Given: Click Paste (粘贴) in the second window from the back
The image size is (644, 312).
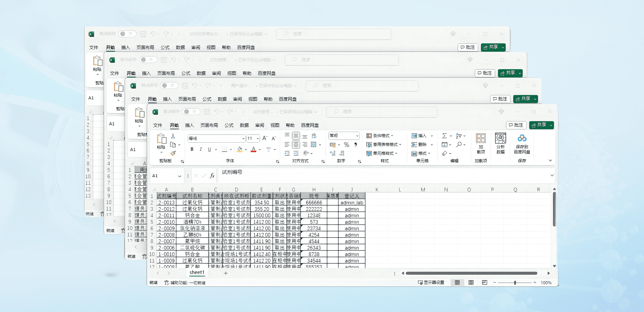Looking at the screenshot, I should coord(118,91).
